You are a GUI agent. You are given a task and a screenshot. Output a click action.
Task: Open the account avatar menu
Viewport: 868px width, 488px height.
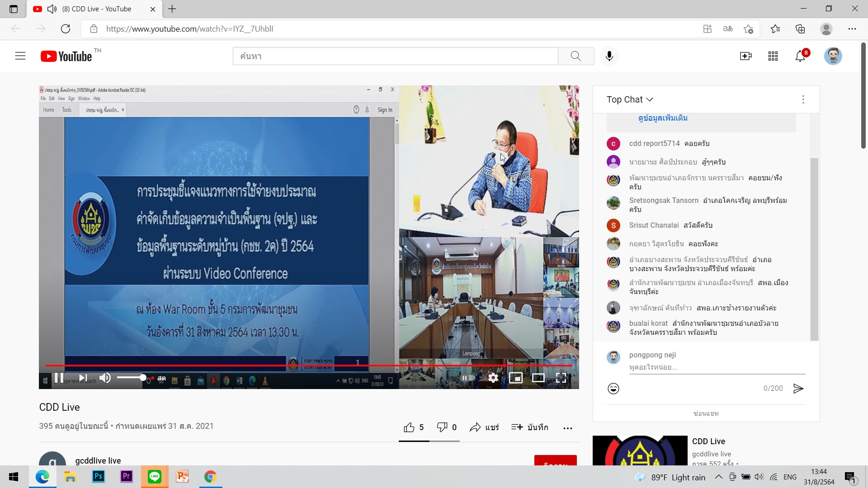point(833,56)
